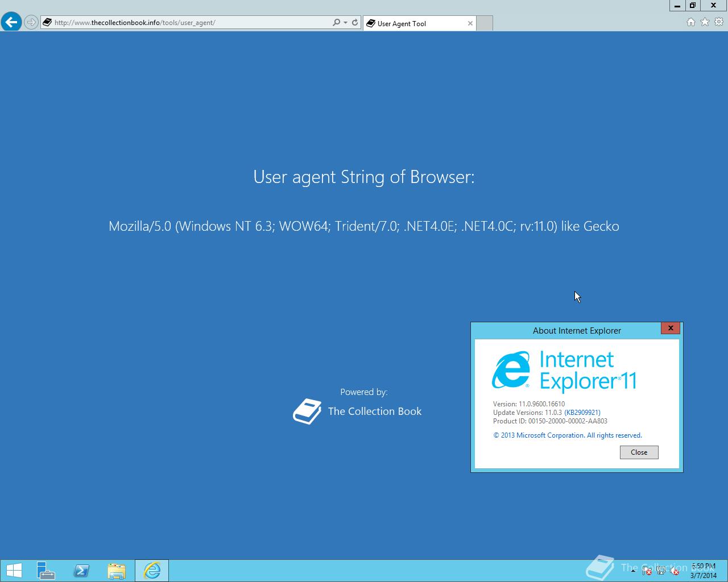Click the Version 11.0.9600.16610 text

click(529, 404)
